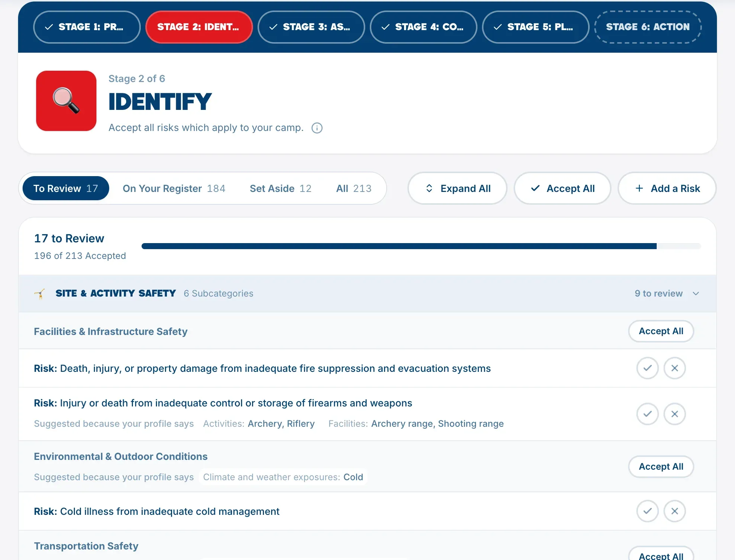Click '196 of 213 Accepted' text

(80, 256)
